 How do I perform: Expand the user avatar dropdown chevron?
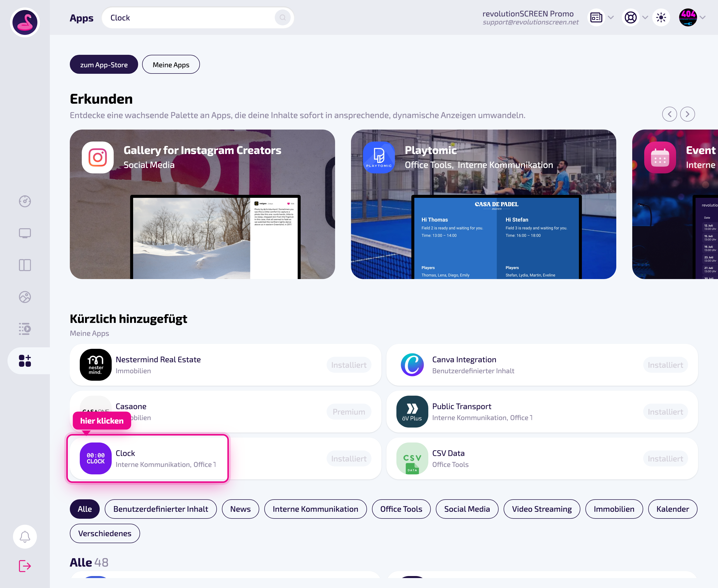tap(703, 18)
